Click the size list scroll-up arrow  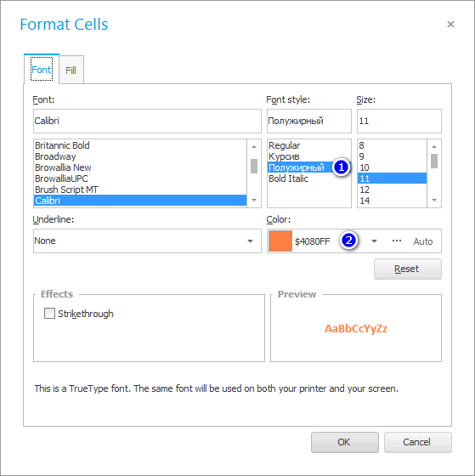[x=434, y=146]
